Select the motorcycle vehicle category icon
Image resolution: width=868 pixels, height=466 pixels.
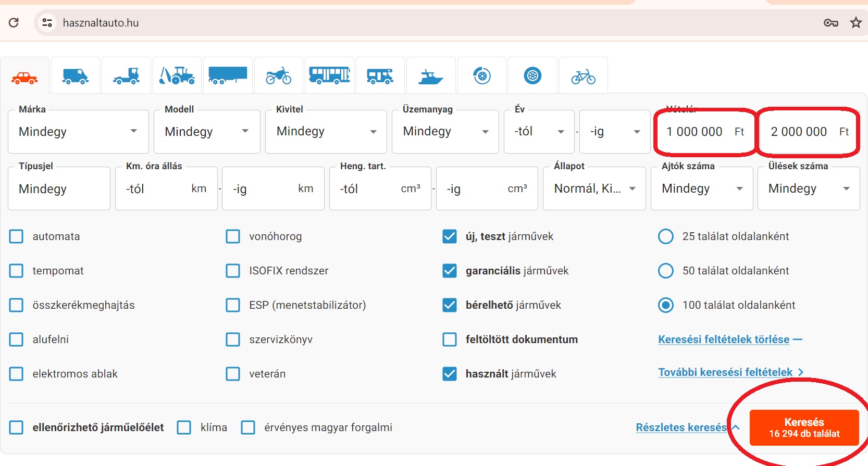pos(278,76)
